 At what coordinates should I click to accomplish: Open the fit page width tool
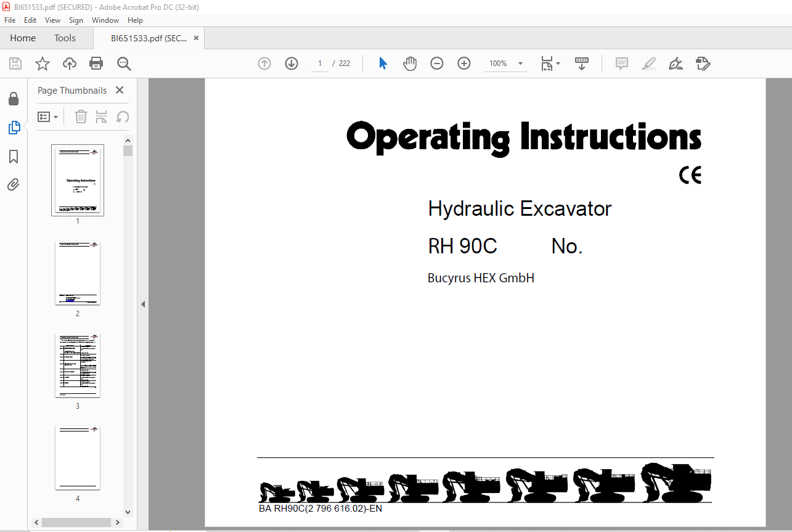(547, 63)
